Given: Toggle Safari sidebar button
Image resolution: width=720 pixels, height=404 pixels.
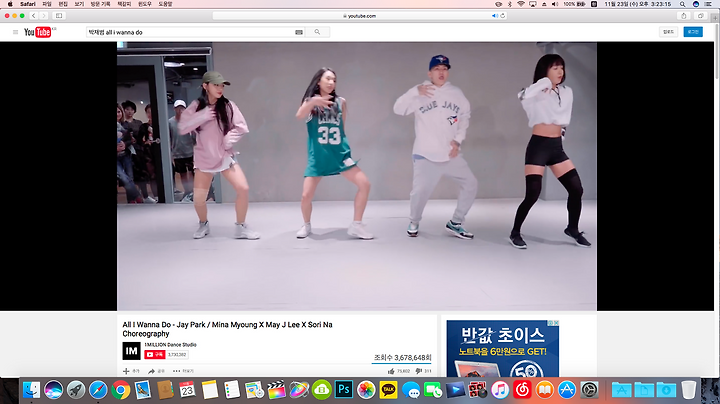Looking at the screenshot, I should [59, 16].
